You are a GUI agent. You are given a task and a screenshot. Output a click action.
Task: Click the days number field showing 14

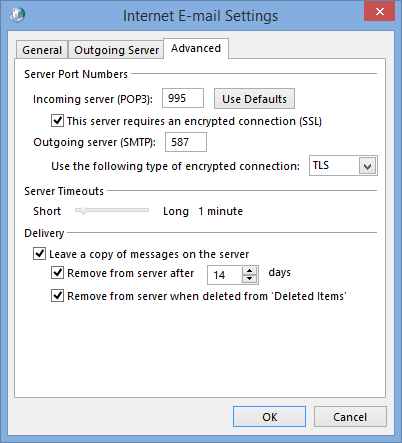point(225,275)
